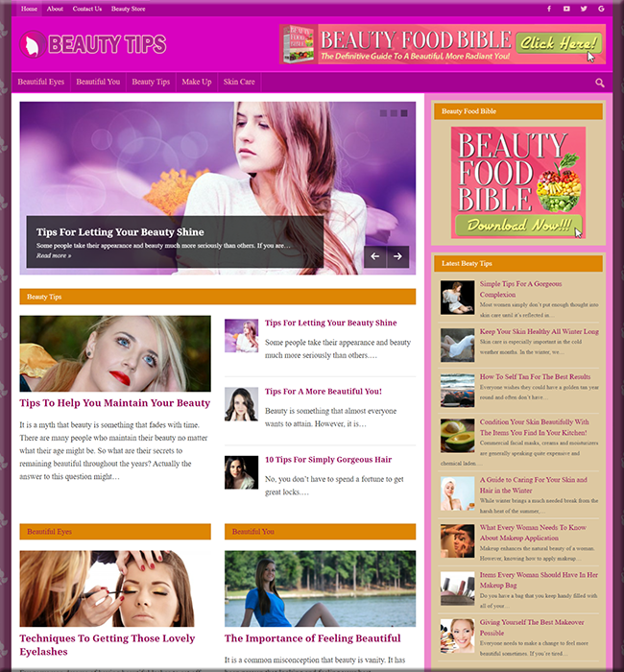The width and height of the screenshot is (624, 672).
Task: Open Tips For A More Beautiful You article
Action: pyautogui.click(x=324, y=392)
